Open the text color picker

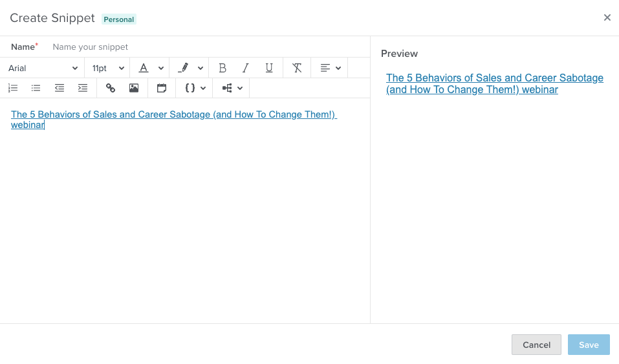tap(151, 68)
